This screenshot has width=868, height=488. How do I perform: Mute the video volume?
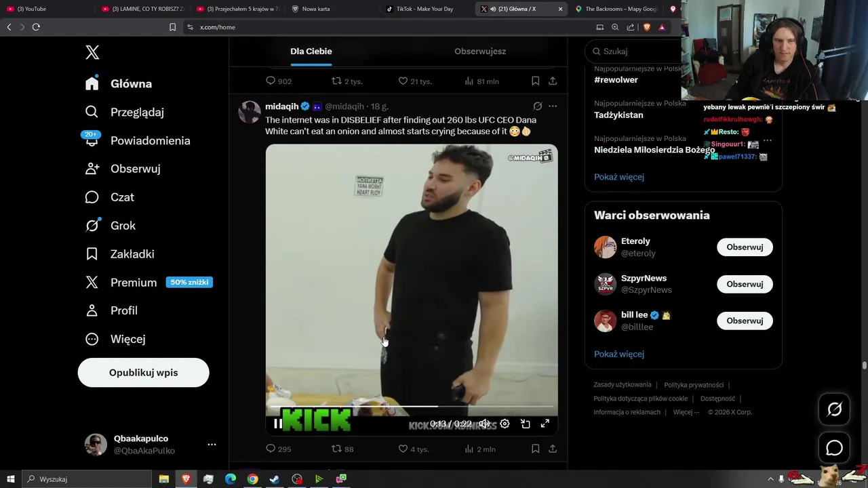(484, 424)
